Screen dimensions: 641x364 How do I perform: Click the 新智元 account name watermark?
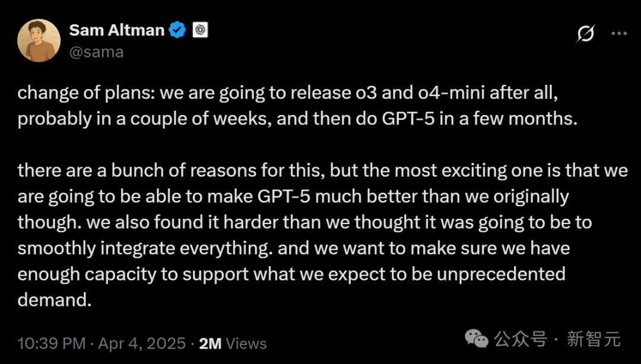[594, 339]
